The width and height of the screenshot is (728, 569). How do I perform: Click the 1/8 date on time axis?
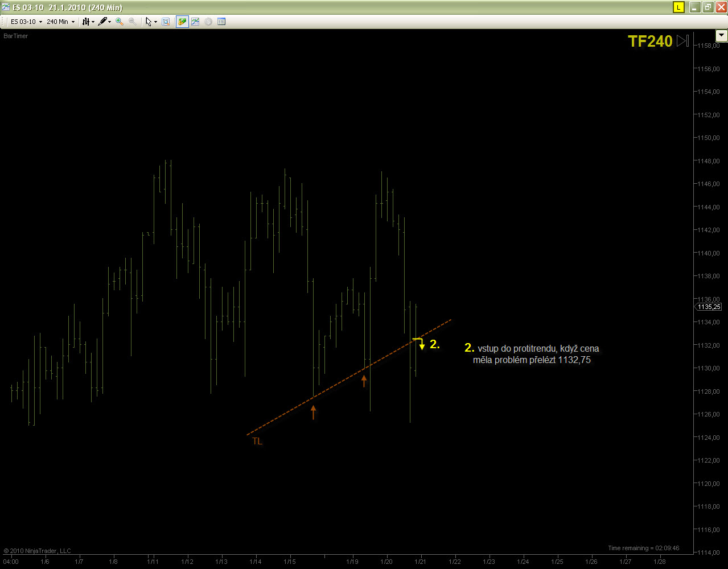(113, 562)
